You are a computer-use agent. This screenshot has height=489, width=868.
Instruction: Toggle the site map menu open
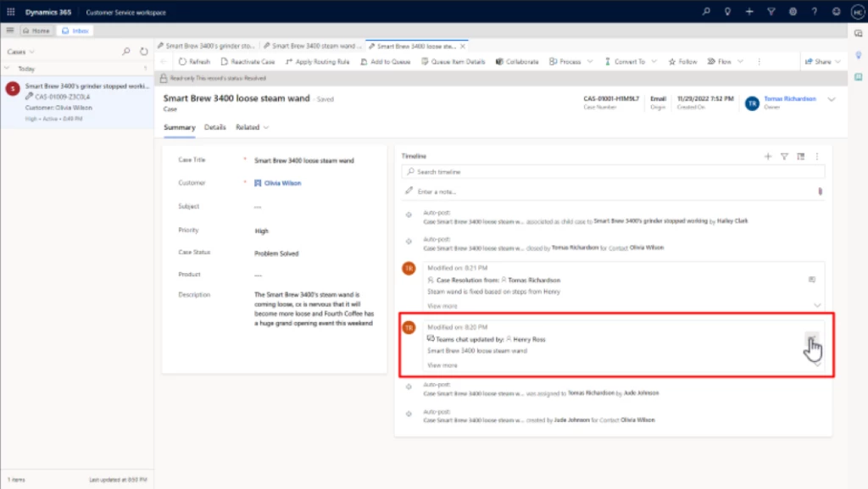click(8, 30)
